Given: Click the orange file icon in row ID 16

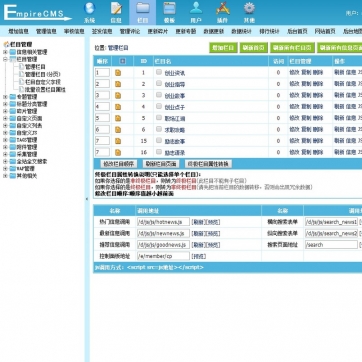Looking at the screenshot, I should tap(118, 152).
